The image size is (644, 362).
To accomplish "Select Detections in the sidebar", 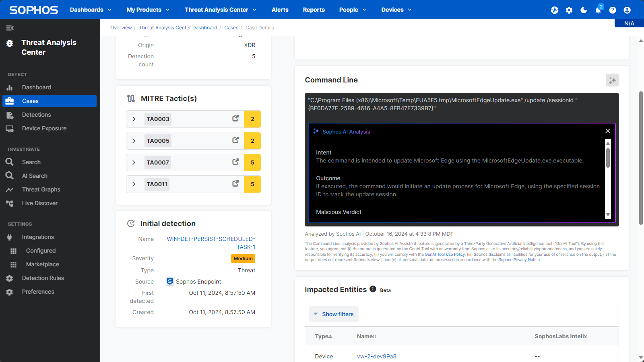I will [x=36, y=115].
